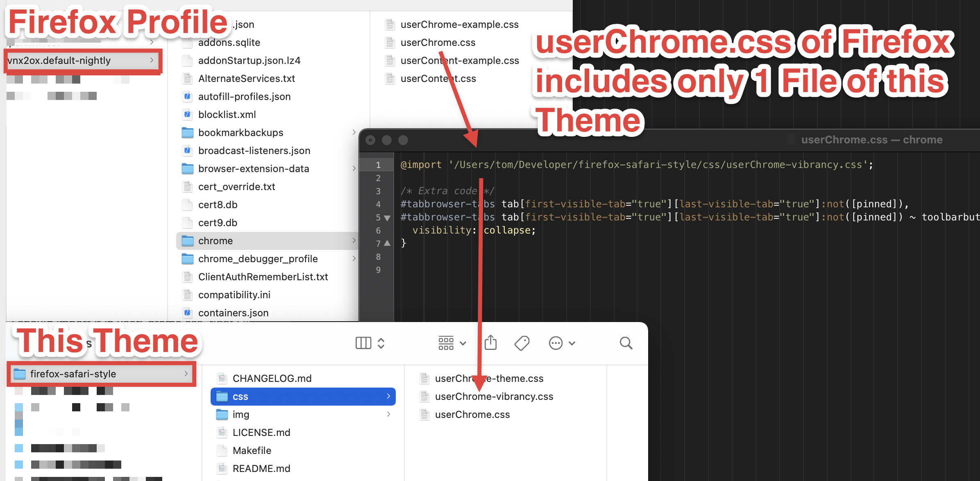Open the More actions ellipsis menu

coord(562,343)
